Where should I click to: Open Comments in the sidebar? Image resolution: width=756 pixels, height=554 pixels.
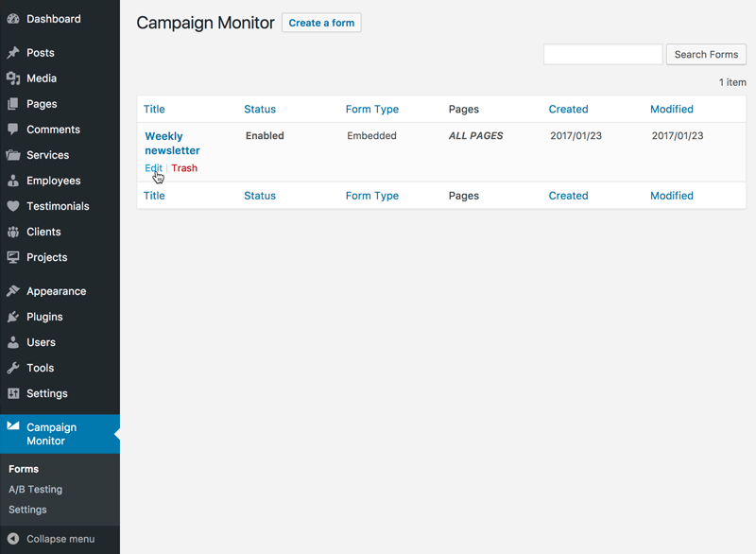[x=53, y=130]
